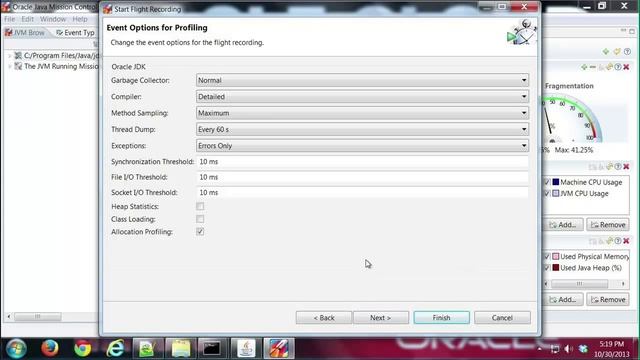The image size is (640, 360).
Task: Open the Edit menu in Mission Control
Action: tap(27, 19)
